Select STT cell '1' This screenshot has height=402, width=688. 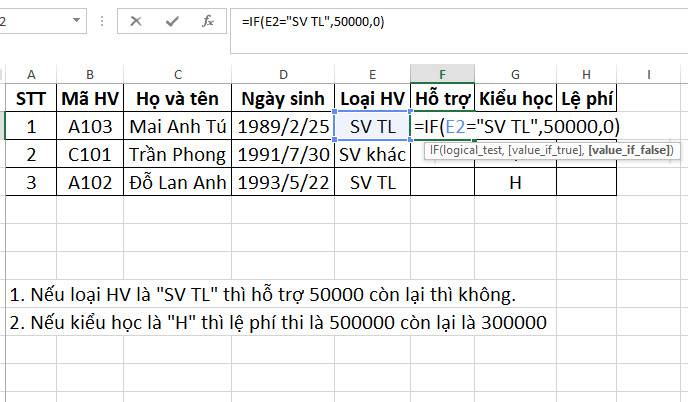[x=31, y=126]
